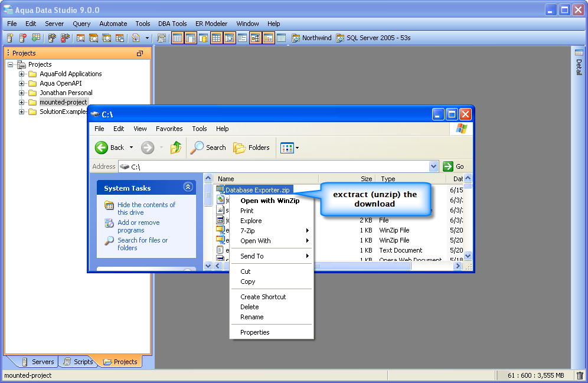The height and width of the screenshot is (383, 588).
Task: Click the table icon with green circle
Action: 36,38
